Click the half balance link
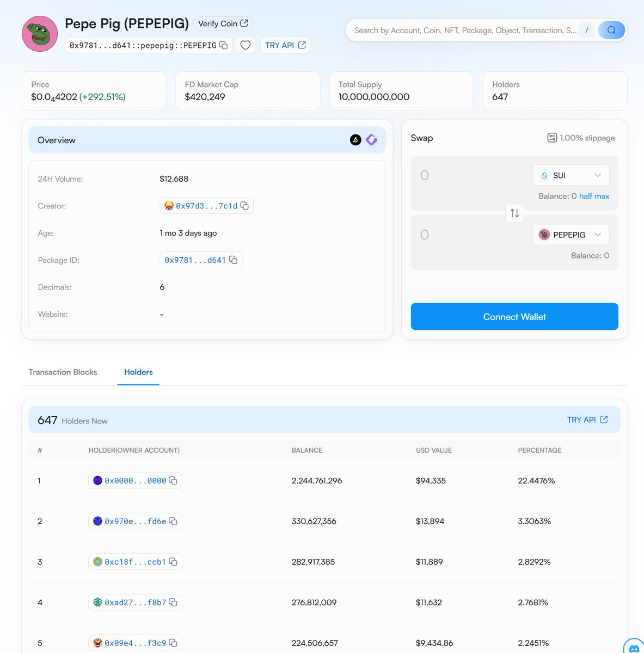 (x=585, y=196)
